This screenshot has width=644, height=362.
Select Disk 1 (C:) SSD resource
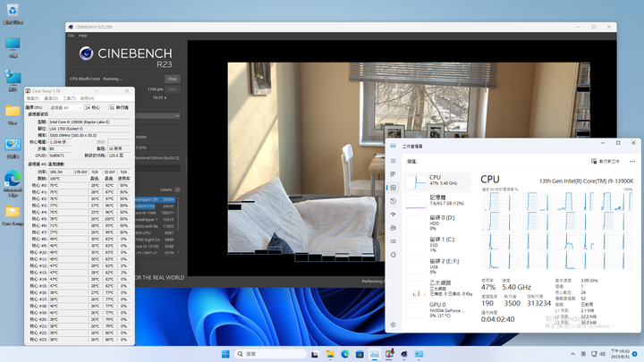pyautogui.click(x=437, y=245)
